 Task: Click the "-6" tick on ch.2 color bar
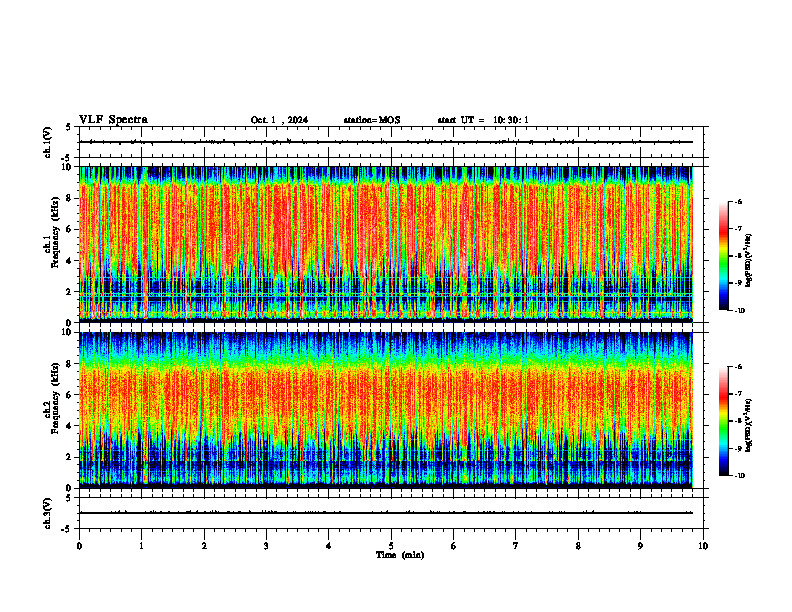[738, 367]
